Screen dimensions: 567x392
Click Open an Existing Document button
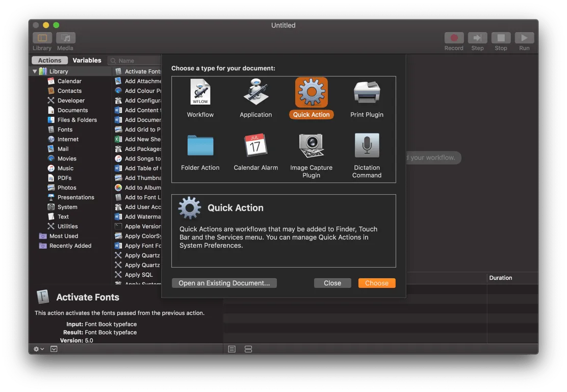pos(224,283)
